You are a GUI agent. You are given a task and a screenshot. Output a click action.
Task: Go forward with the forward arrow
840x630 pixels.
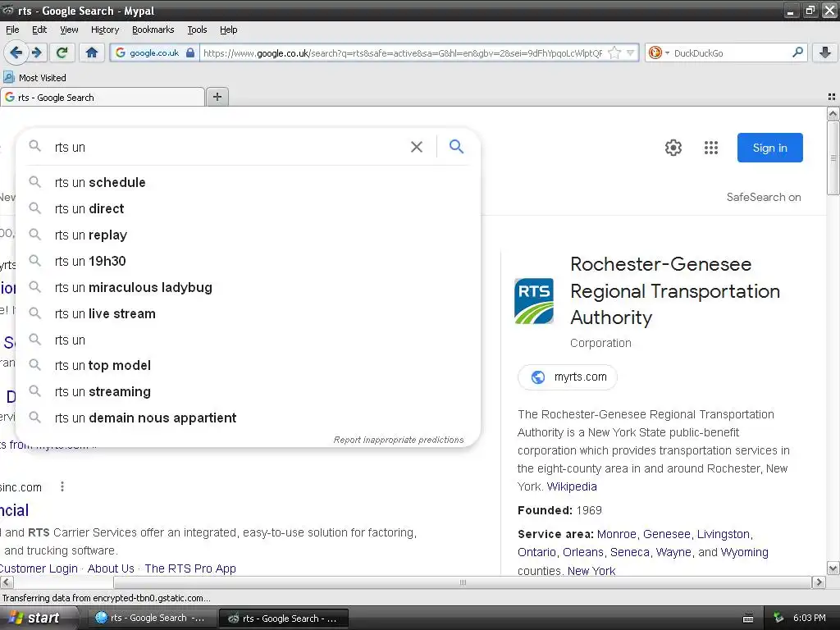tap(37, 52)
